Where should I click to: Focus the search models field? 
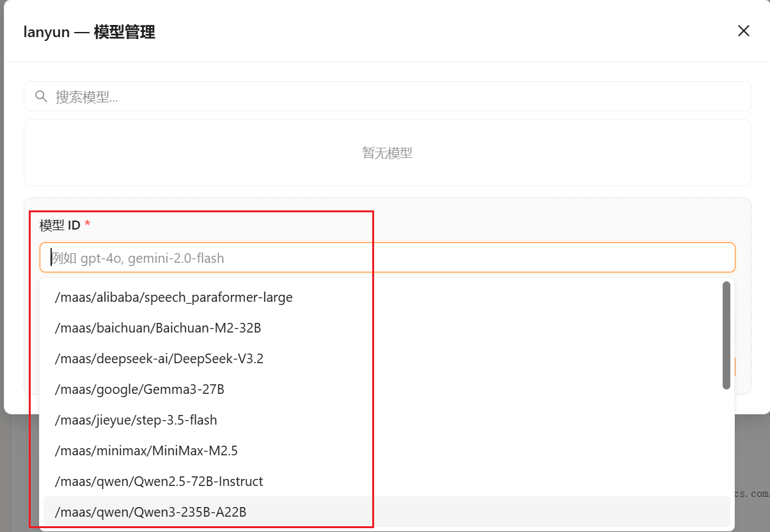[x=387, y=97]
